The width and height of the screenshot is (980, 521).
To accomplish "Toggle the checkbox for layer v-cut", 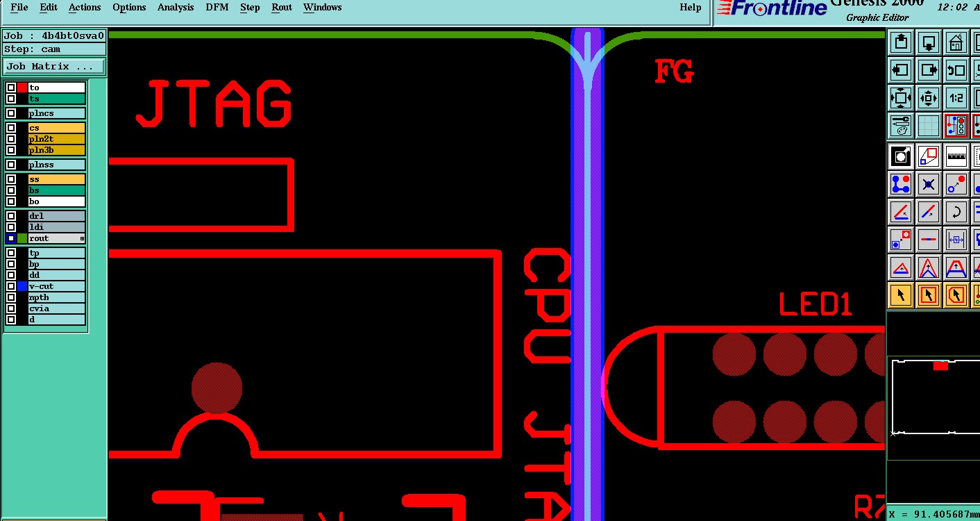I will [11, 286].
